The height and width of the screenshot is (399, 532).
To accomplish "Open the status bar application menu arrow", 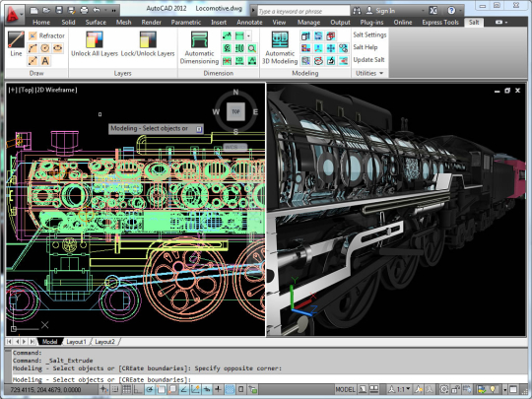I will pyautogui.click(x=505, y=389).
